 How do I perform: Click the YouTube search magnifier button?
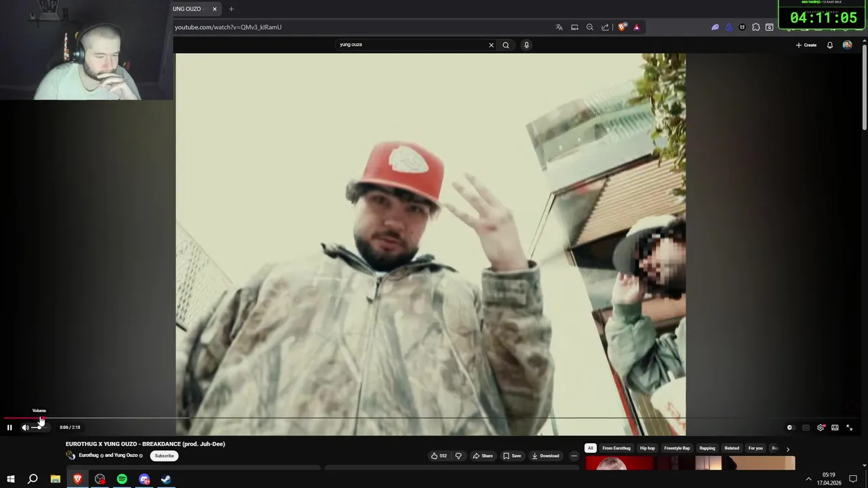coord(506,45)
